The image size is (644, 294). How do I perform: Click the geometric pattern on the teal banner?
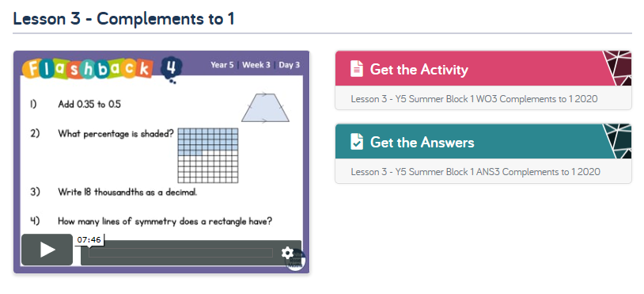pyautogui.click(x=617, y=141)
